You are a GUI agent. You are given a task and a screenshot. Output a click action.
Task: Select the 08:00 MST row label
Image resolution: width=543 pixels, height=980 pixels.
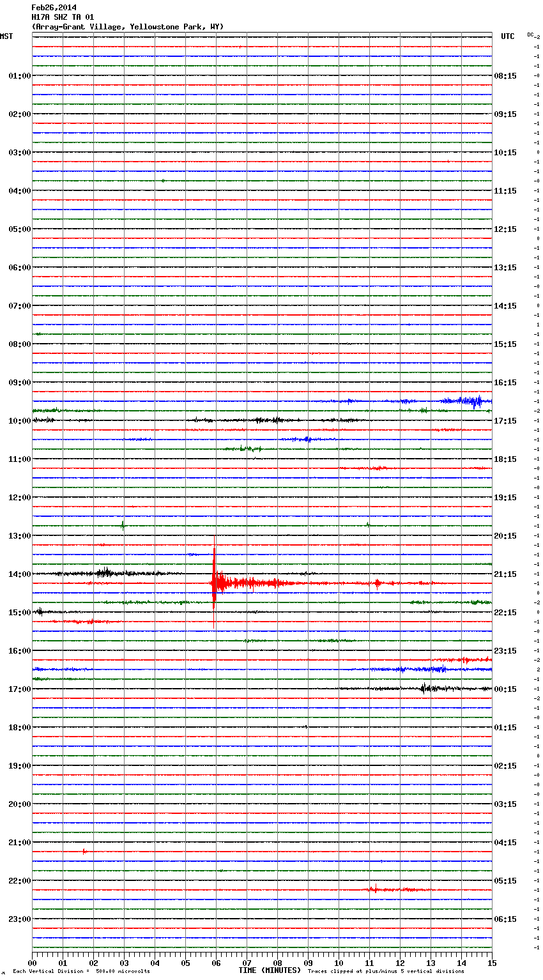point(19,344)
